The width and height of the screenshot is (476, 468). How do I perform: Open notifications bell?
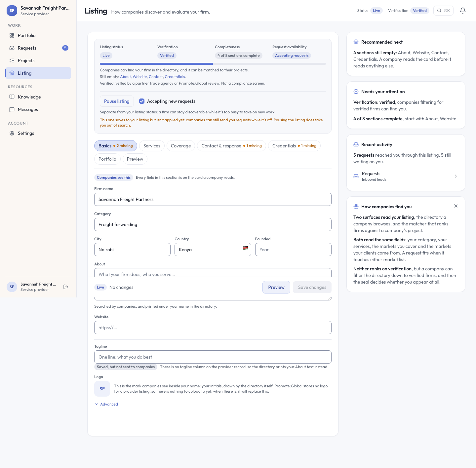pyautogui.click(x=463, y=11)
